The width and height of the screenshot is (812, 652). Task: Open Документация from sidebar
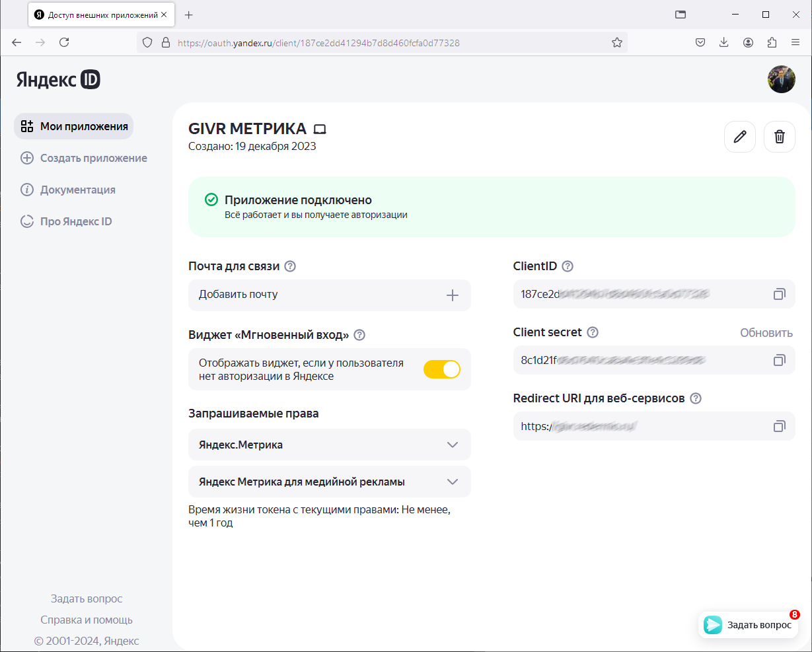tap(68, 190)
